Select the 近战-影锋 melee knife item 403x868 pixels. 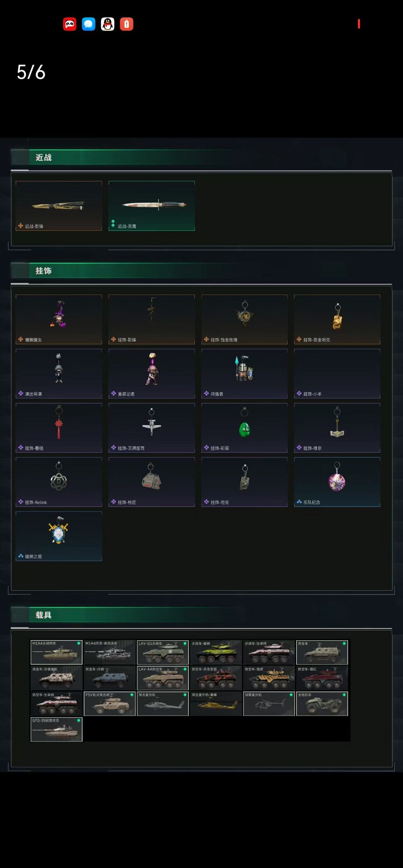coord(59,206)
